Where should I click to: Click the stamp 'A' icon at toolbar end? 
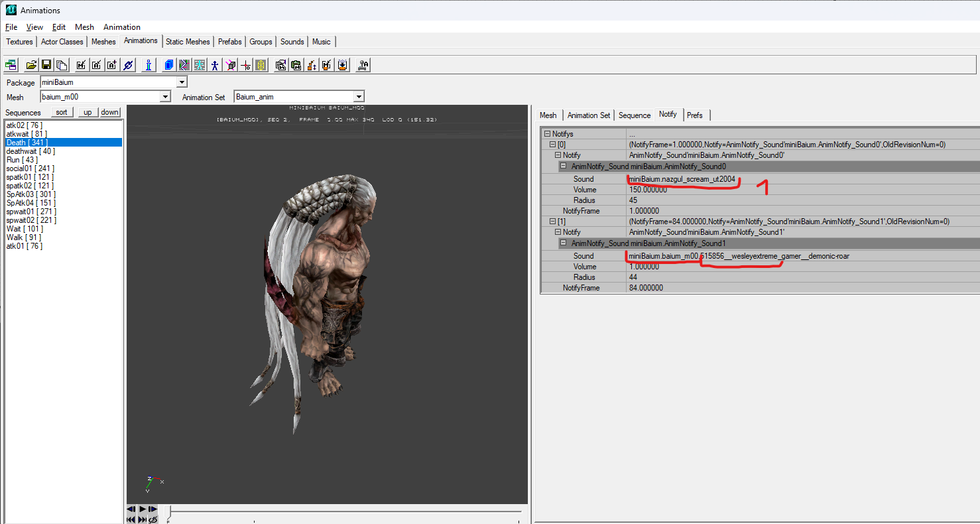[x=363, y=65]
